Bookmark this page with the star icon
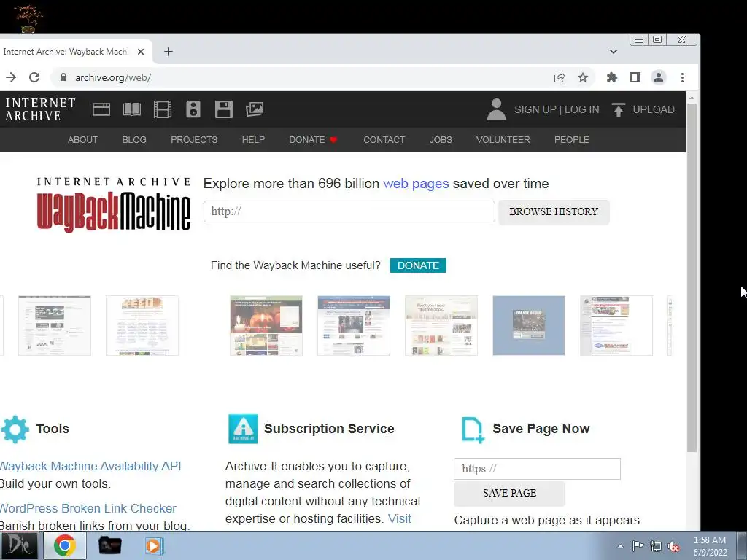Viewport: 747px width, 560px height. 583,77
